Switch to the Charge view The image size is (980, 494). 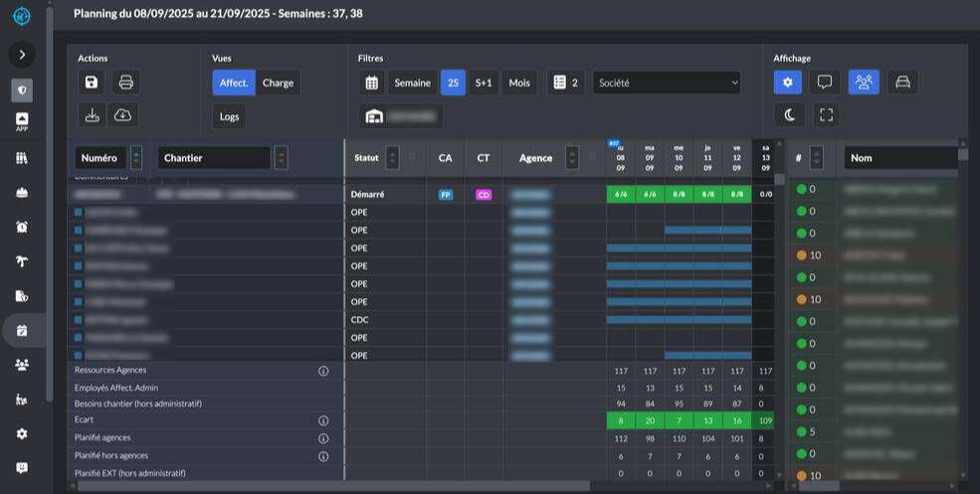[278, 82]
